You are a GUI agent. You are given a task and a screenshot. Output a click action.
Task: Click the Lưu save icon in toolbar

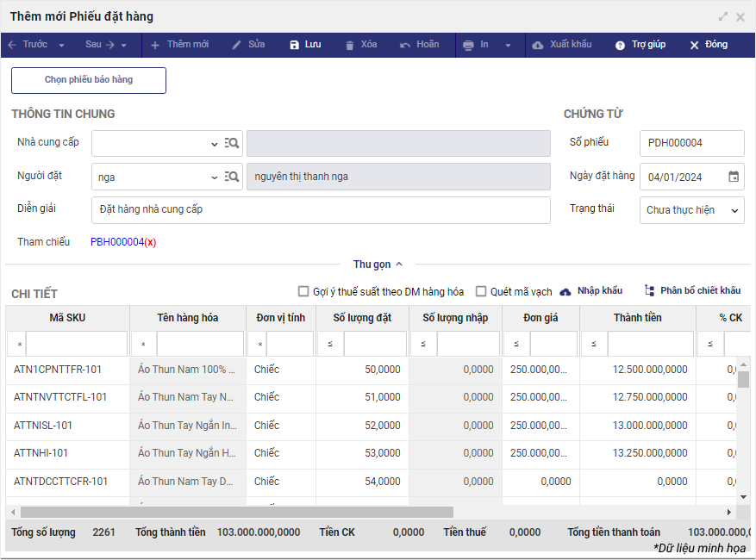[295, 45]
